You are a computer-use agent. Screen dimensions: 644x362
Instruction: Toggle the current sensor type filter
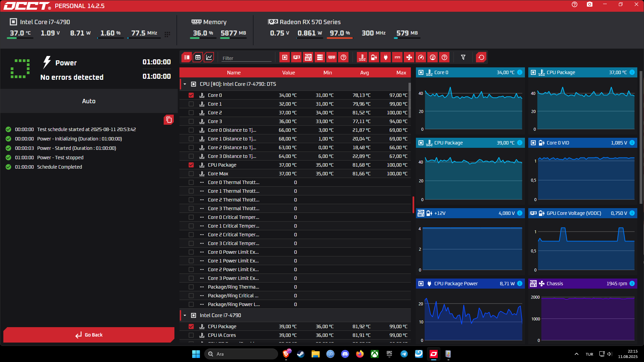[x=397, y=57]
